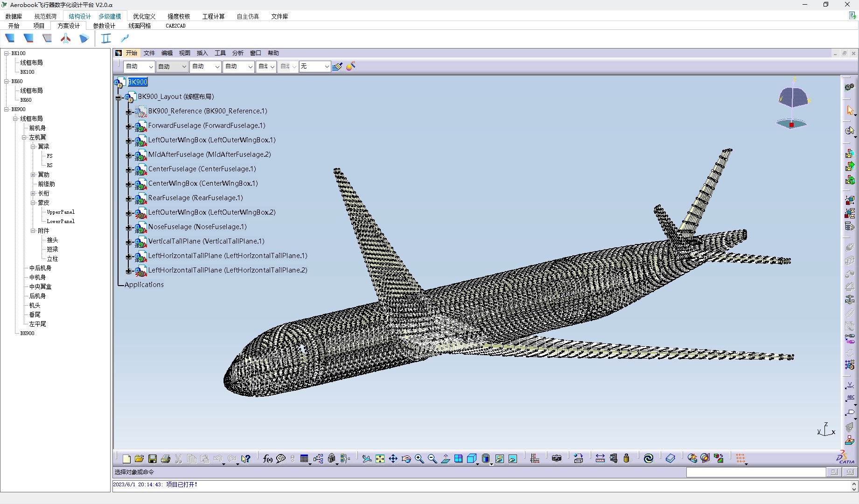859x504 pixels.
Task: Click the isometric view cube icon
Action: point(472,459)
